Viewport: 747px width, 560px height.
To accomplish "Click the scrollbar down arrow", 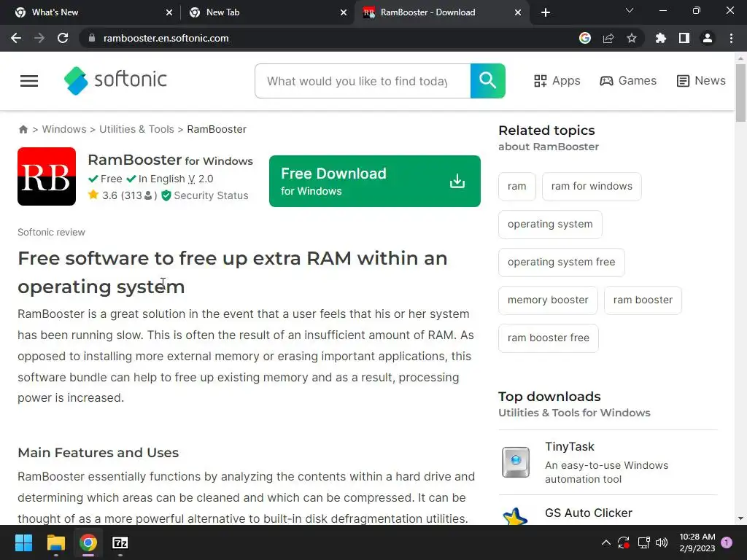I will click(740, 518).
